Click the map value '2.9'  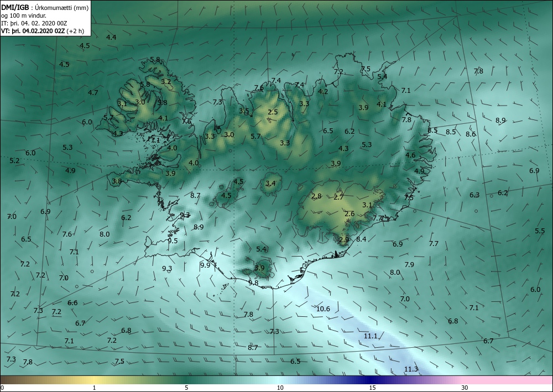tap(344, 239)
